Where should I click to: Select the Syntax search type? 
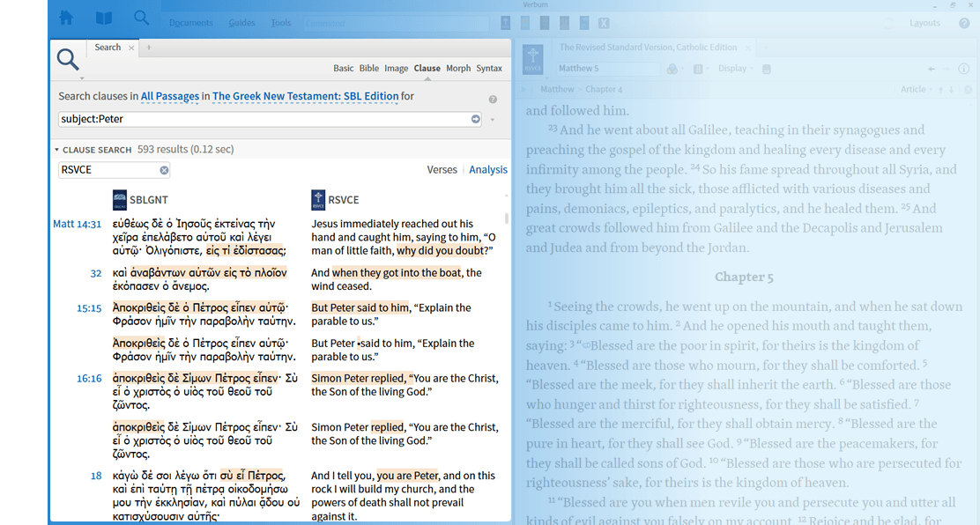pos(489,69)
